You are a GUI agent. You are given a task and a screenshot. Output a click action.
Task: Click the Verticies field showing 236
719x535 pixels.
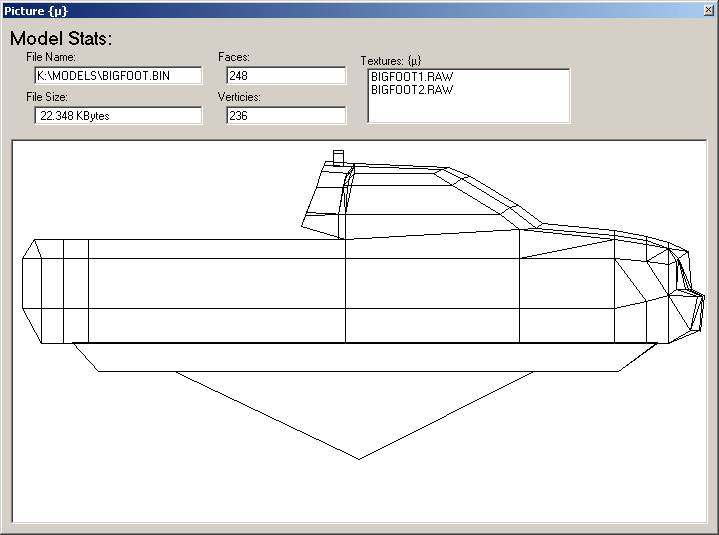[285, 115]
